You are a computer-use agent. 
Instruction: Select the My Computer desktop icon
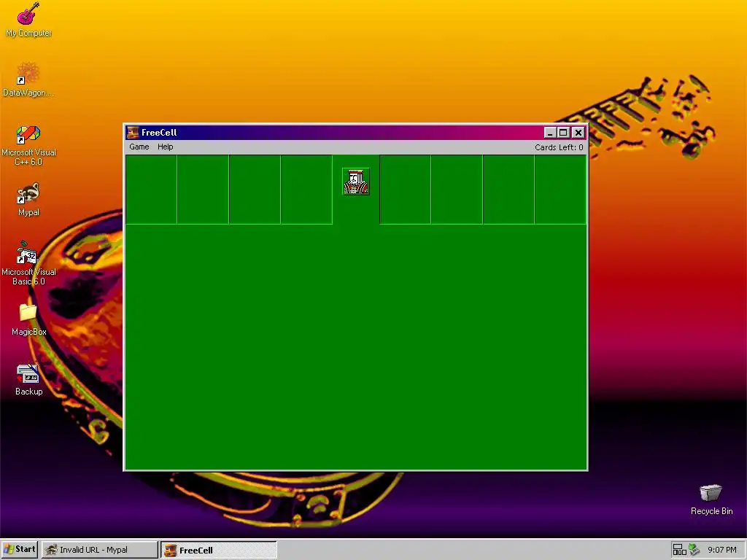(x=28, y=20)
